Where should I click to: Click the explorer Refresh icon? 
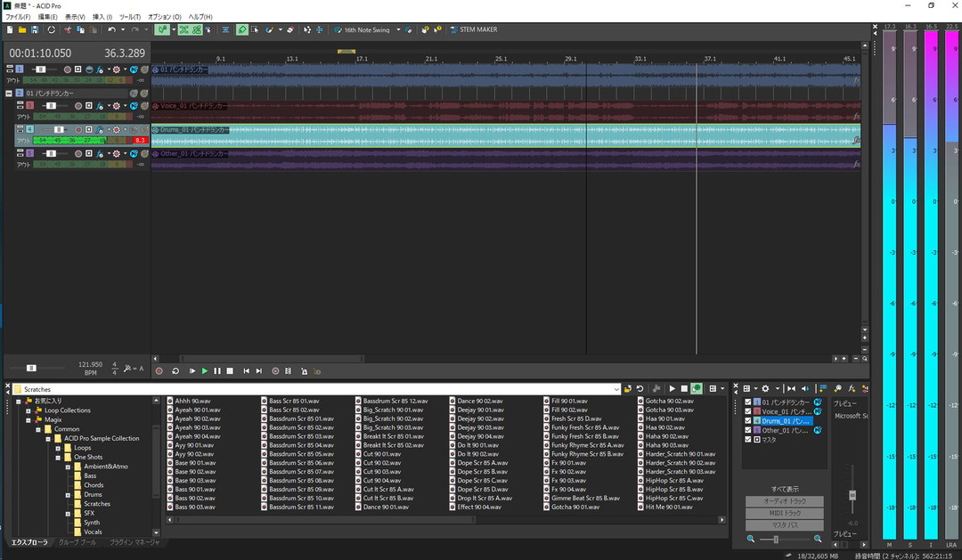(640, 389)
